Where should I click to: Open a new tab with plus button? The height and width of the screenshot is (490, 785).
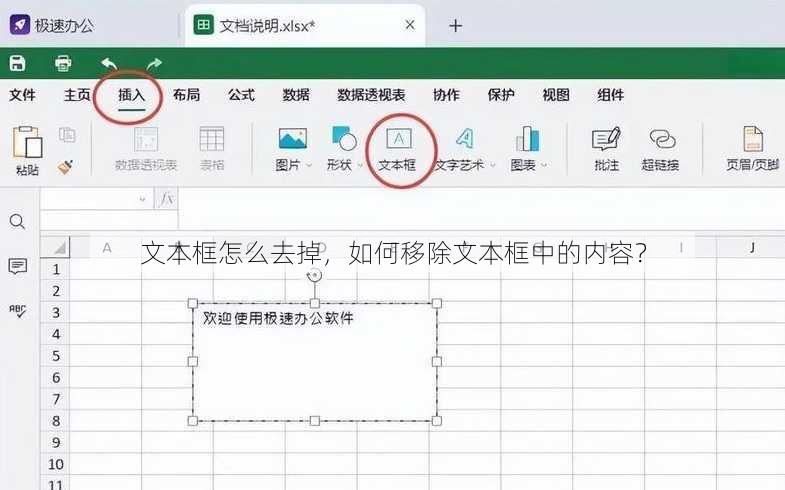click(456, 26)
